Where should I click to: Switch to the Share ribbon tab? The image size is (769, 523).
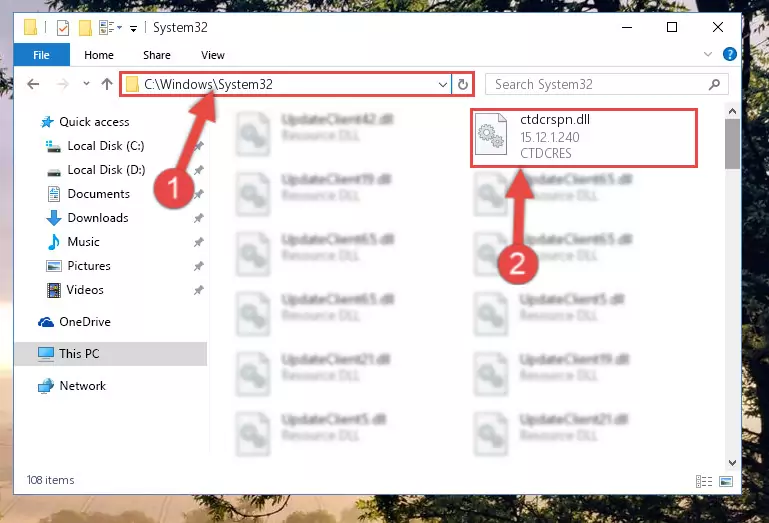(x=156, y=55)
